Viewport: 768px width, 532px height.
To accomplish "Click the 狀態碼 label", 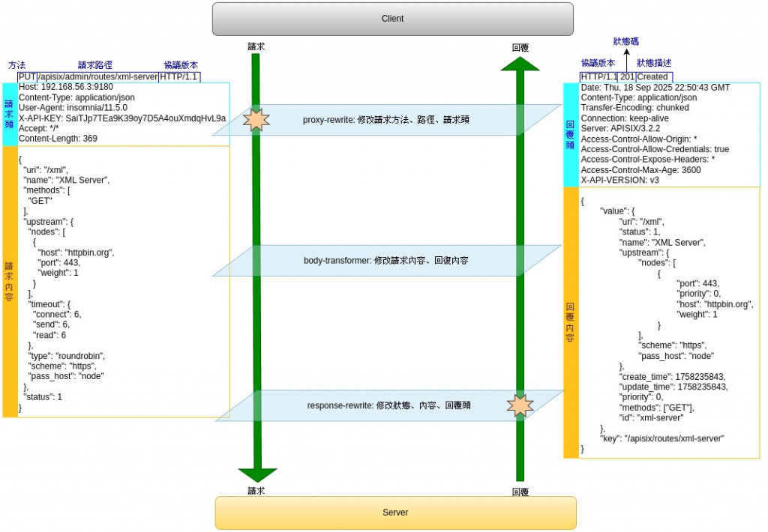I will [626, 42].
